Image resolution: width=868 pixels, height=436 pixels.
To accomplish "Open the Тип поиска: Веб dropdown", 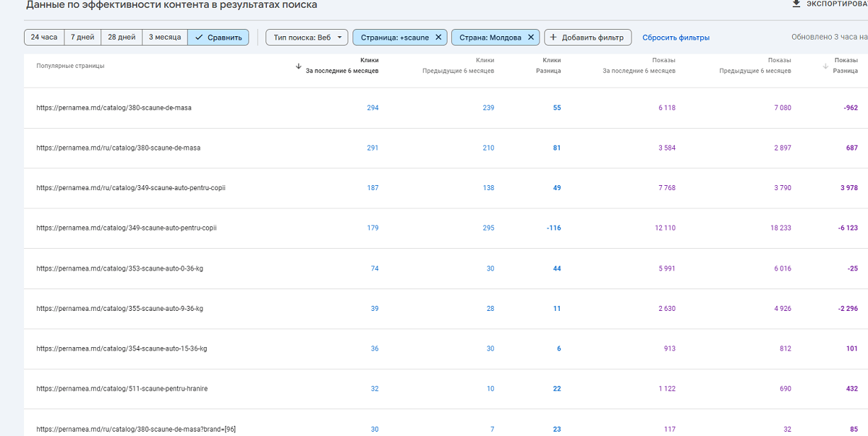I will tap(307, 37).
